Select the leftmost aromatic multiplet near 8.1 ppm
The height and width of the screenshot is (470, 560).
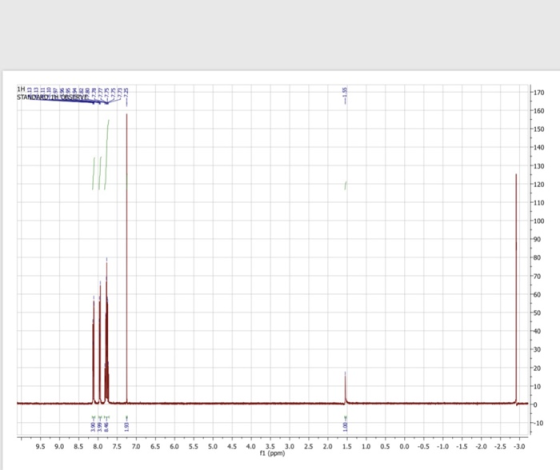(94, 350)
